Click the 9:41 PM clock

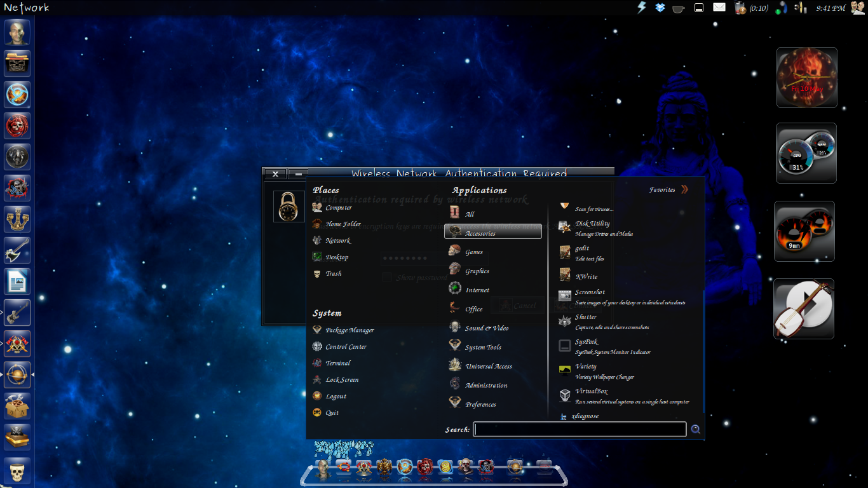831,8
